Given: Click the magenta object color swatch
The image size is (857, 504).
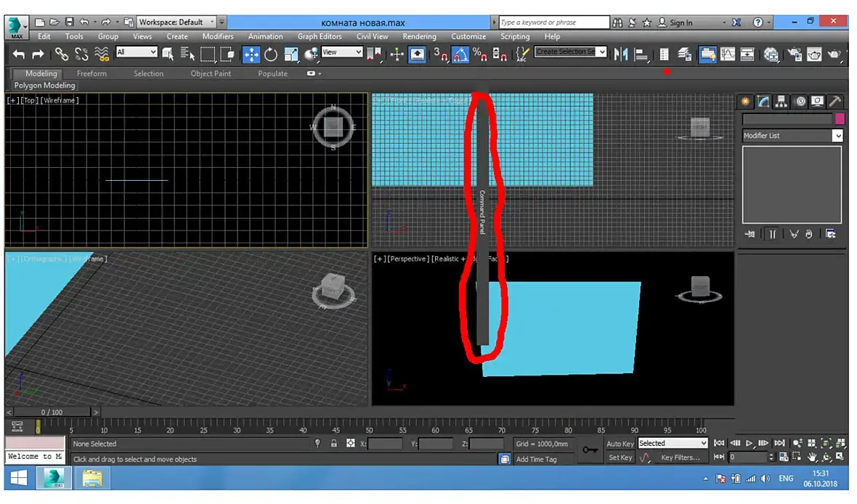Looking at the screenshot, I should [840, 118].
